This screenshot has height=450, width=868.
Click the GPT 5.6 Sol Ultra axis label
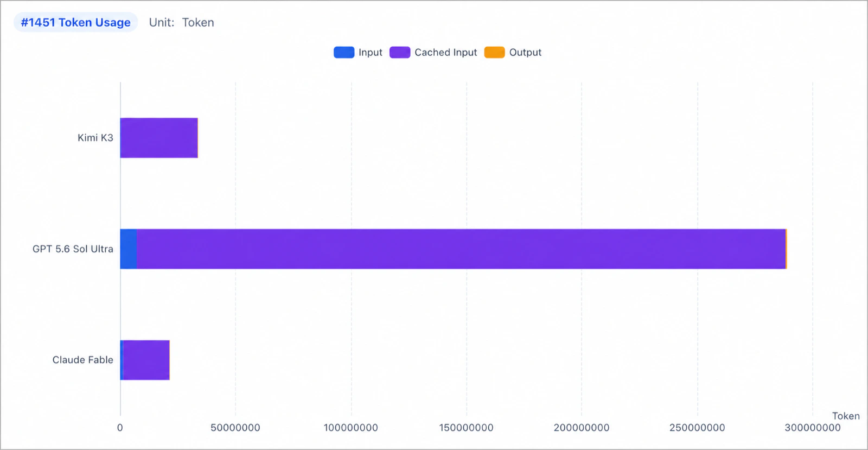tap(73, 249)
